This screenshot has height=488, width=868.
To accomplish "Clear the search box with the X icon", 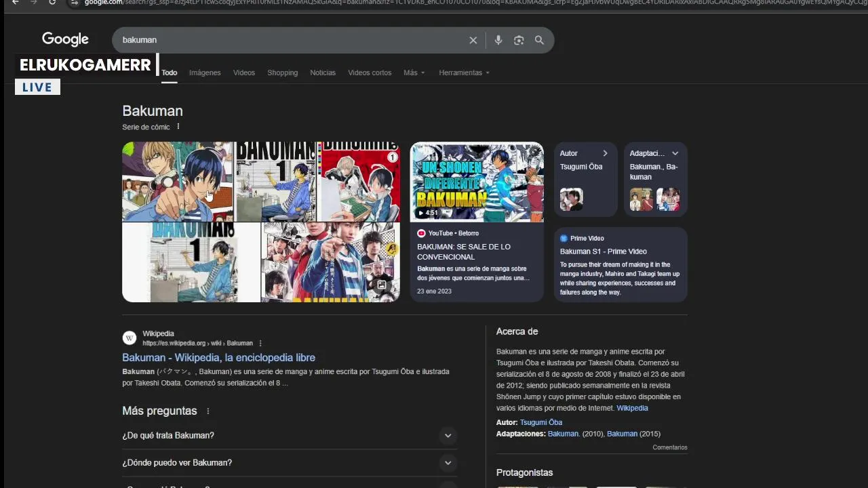I will 473,40.
